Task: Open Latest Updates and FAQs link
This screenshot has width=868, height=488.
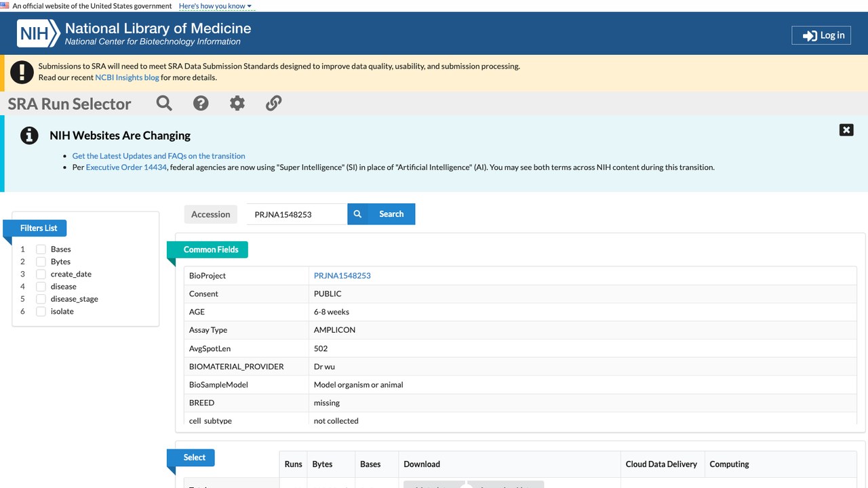Action: [159, 156]
